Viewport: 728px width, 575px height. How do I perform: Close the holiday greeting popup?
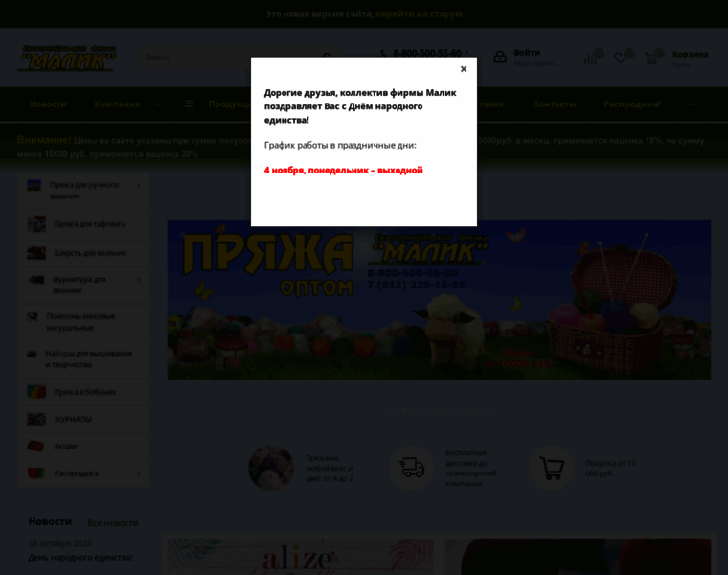[x=463, y=69]
